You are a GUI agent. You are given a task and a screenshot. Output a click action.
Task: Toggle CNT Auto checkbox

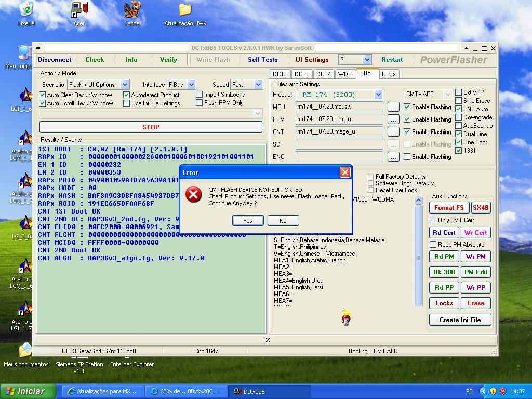pyautogui.click(x=458, y=109)
